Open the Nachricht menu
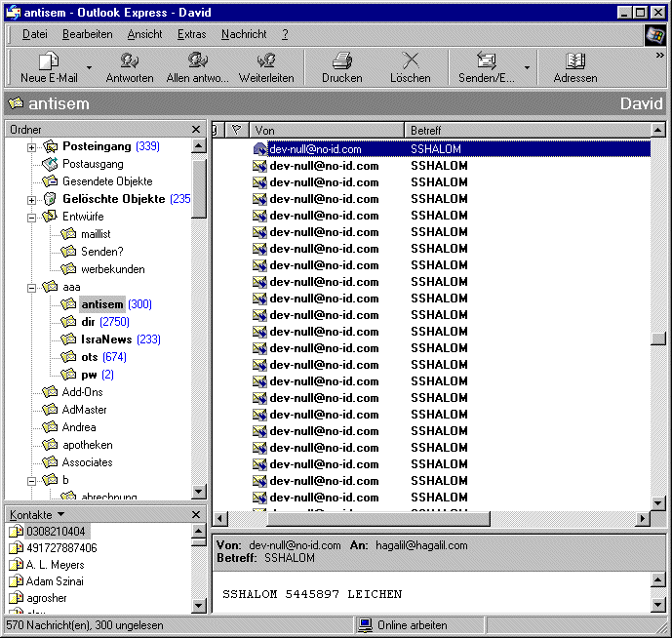672x638 pixels. (244, 34)
